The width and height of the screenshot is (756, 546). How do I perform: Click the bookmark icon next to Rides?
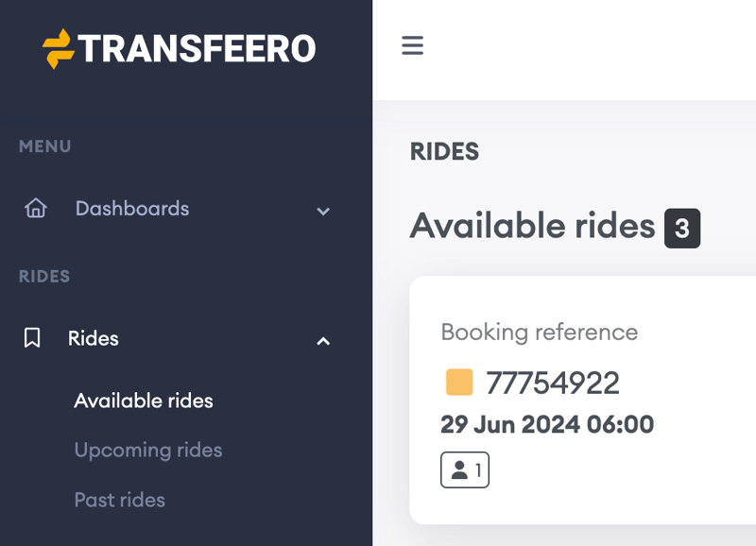[x=32, y=338]
